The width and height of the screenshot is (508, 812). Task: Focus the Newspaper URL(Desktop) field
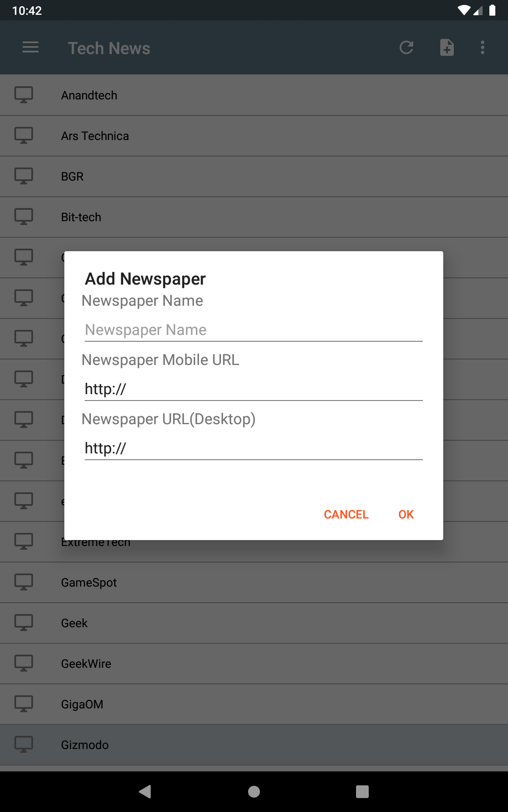click(254, 448)
